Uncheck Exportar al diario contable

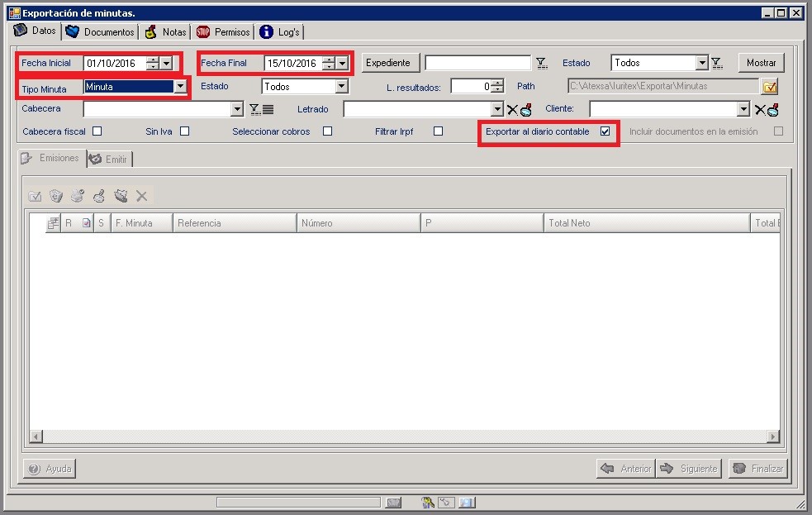coord(605,131)
